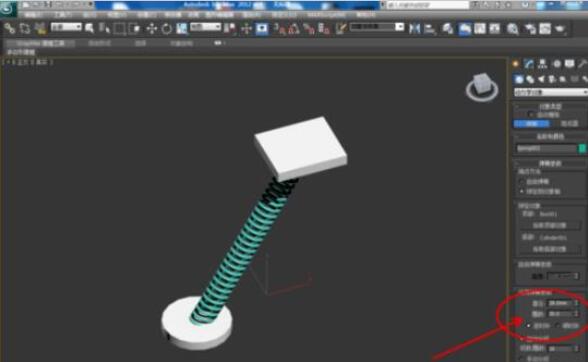
Task: Click the highlighted Spring object type button
Action: [532, 123]
